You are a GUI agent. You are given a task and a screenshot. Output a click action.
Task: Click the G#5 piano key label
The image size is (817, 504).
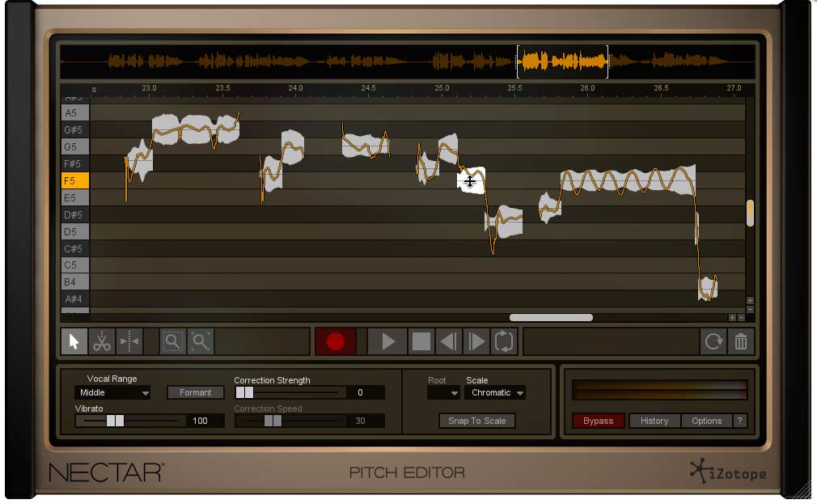(75, 129)
